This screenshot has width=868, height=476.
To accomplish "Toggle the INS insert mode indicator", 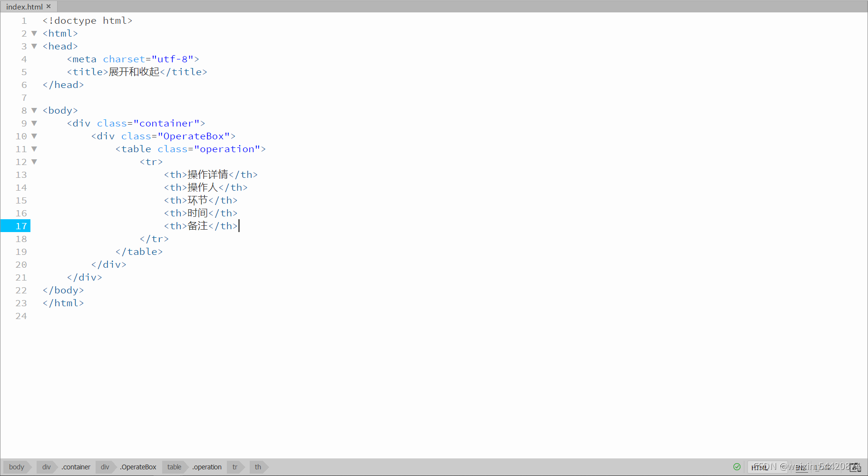I will click(x=801, y=467).
